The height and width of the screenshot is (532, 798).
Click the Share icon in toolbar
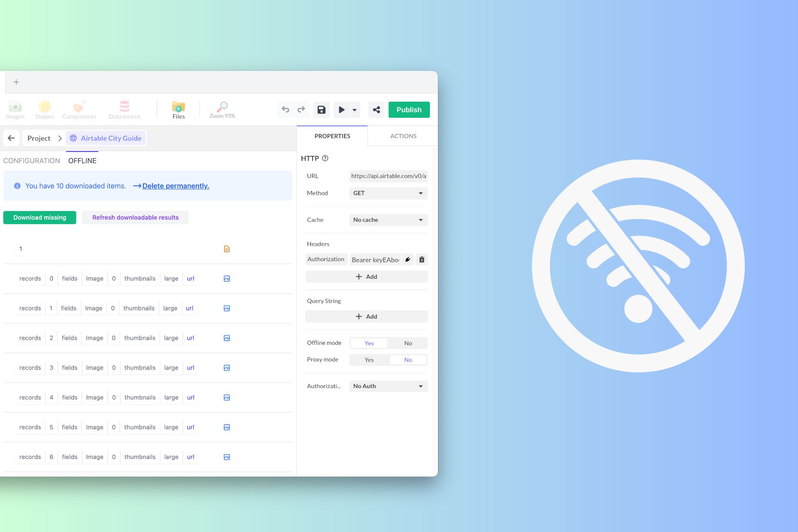pyautogui.click(x=376, y=110)
